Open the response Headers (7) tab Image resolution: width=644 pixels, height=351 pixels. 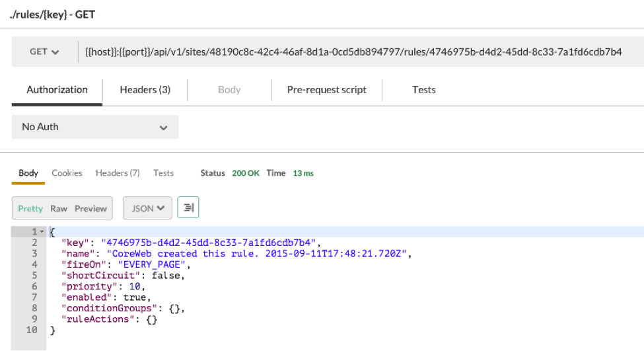pyautogui.click(x=118, y=173)
